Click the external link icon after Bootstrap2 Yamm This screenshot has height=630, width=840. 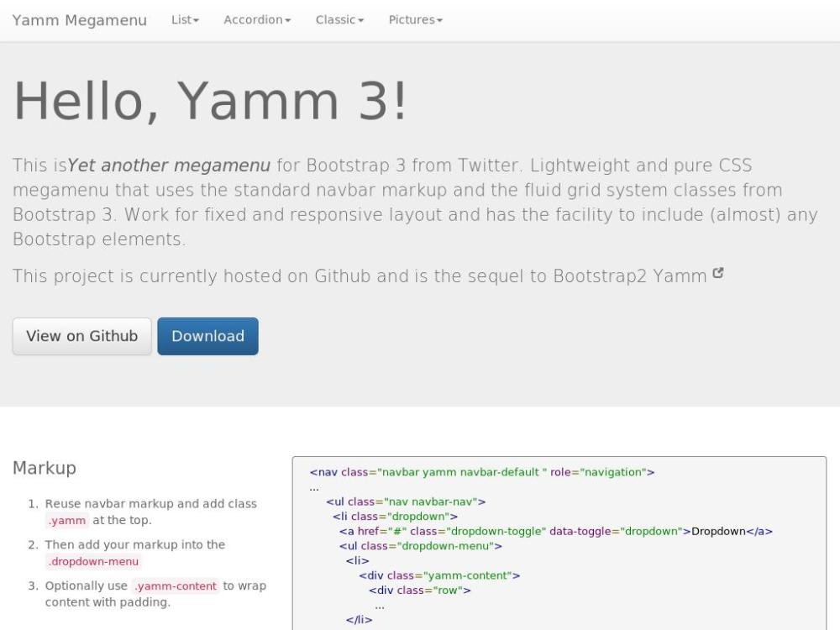coord(718,273)
